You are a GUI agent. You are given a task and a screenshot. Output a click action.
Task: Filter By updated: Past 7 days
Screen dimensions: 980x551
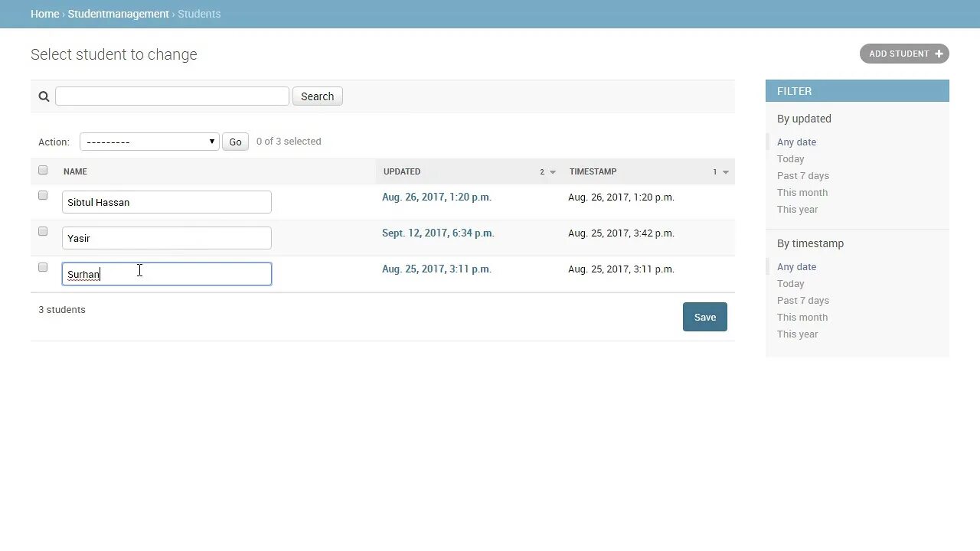coord(803,175)
